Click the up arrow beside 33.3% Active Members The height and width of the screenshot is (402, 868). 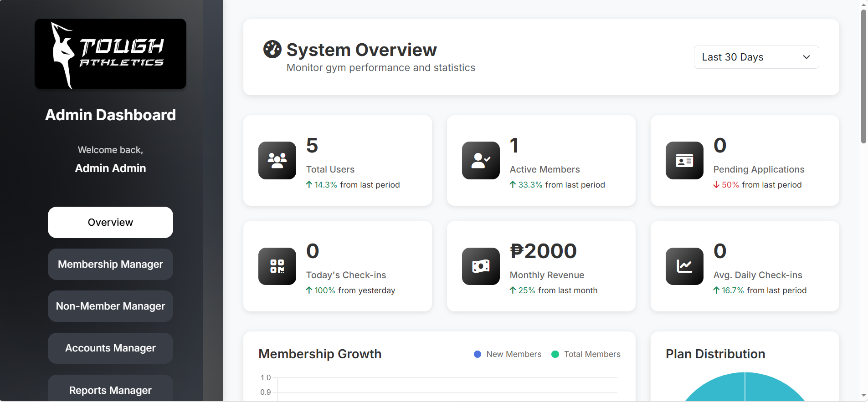pyautogui.click(x=513, y=184)
